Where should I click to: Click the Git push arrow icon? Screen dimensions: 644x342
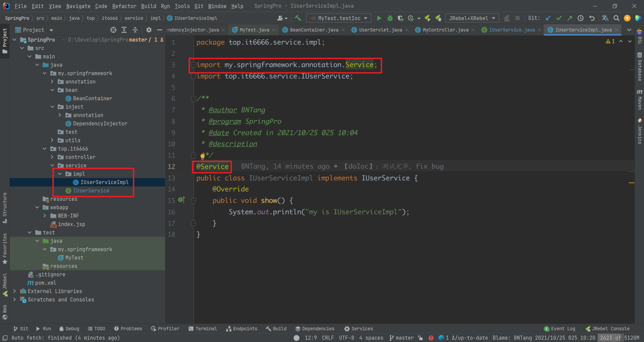coord(570,18)
